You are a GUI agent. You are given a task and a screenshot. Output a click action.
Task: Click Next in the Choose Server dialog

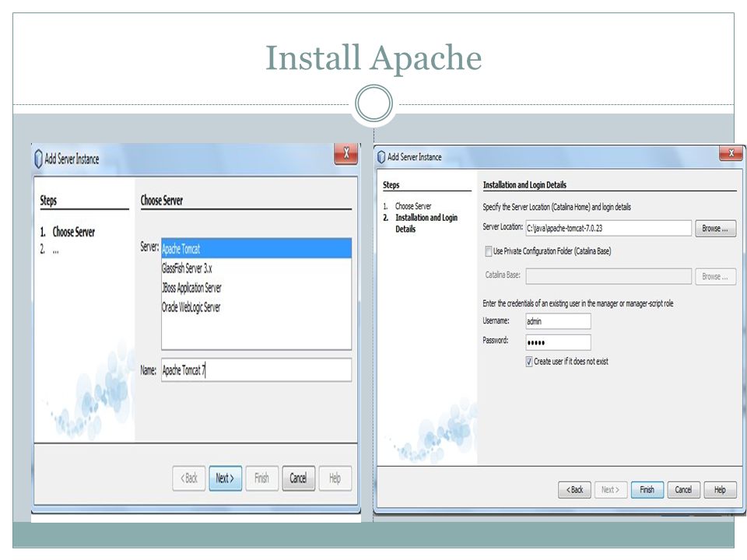(226, 478)
